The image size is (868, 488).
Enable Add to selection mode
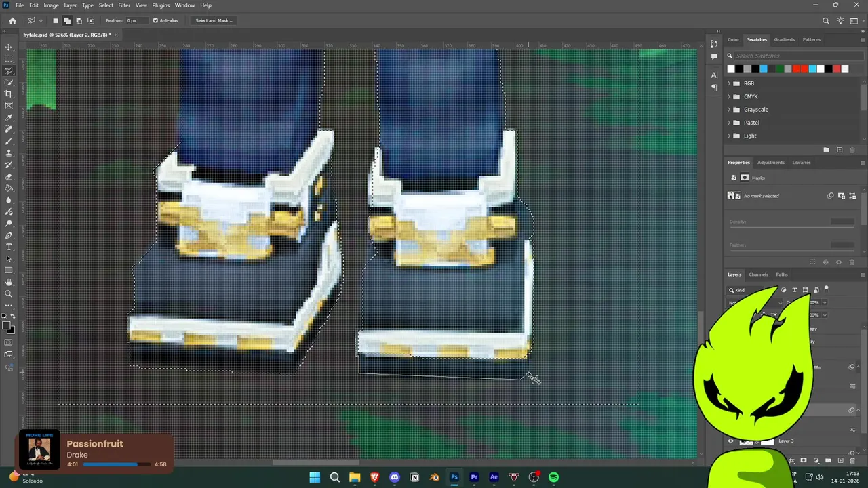(67, 20)
